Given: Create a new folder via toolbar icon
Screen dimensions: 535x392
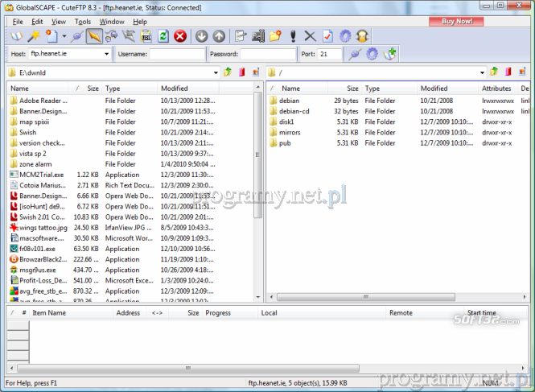Looking at the screenshot, I should [275, 36].
